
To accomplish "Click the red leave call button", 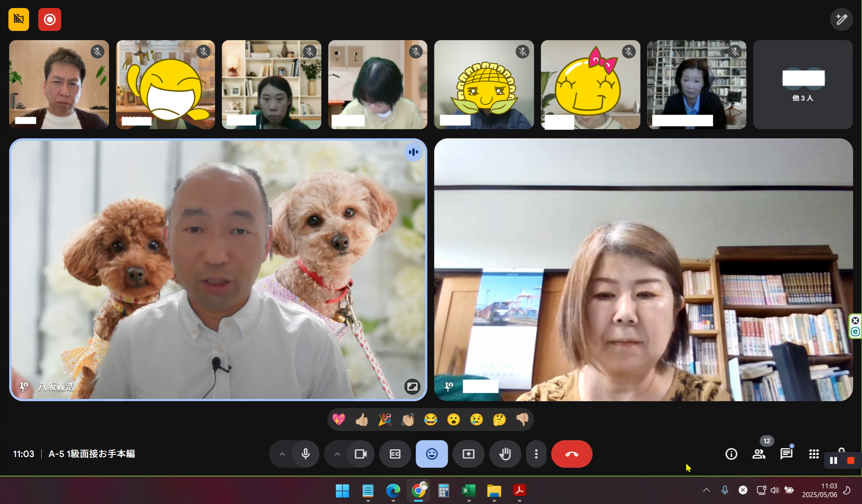I will tap(571, 454).
